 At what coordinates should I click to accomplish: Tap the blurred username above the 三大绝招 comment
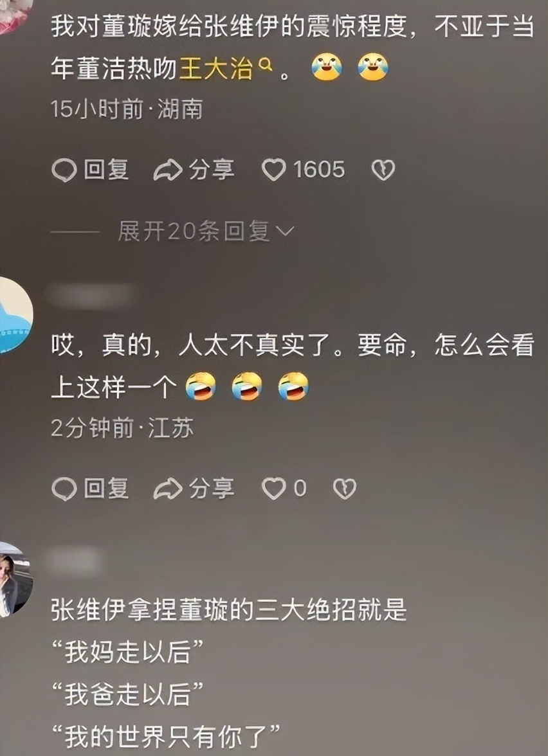pyautogui.click(x=72, y=562)
